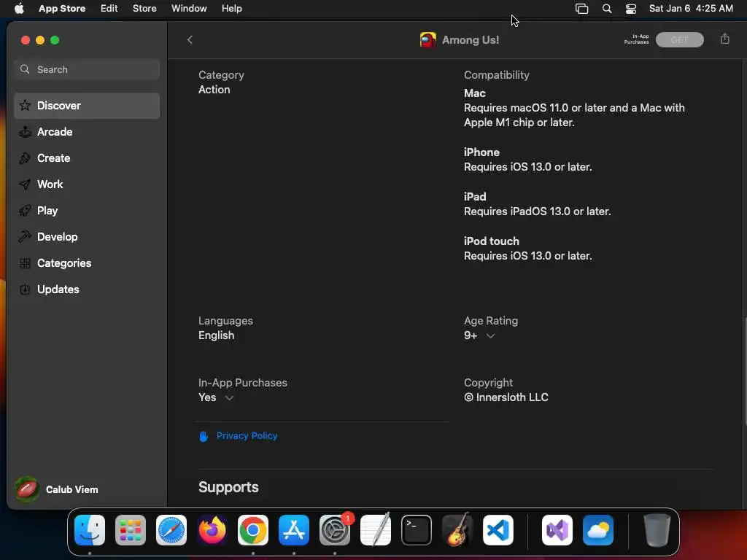
Task: Click the Supports section heading
Action: [228, 487]
